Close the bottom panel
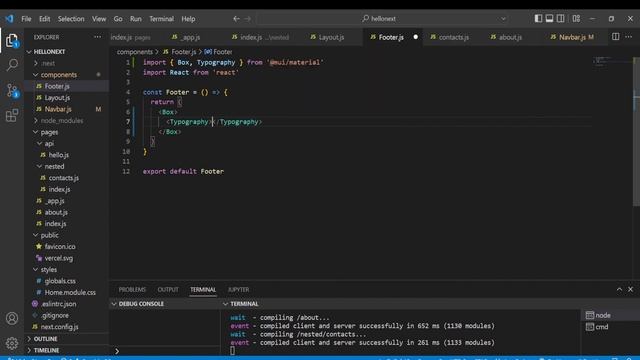The image size is (640, 360). click(631, 289)
